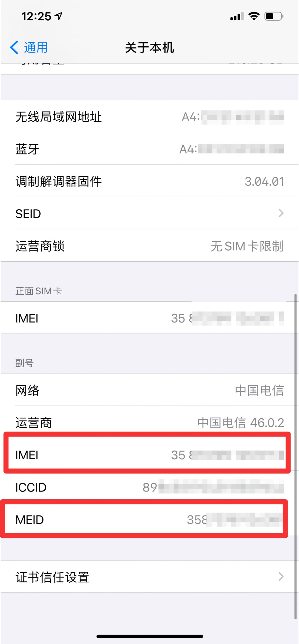This screenshot has width=299, height=644.
Task: Select the 蓝牙 address row
Action: click(x=149, y=148)
